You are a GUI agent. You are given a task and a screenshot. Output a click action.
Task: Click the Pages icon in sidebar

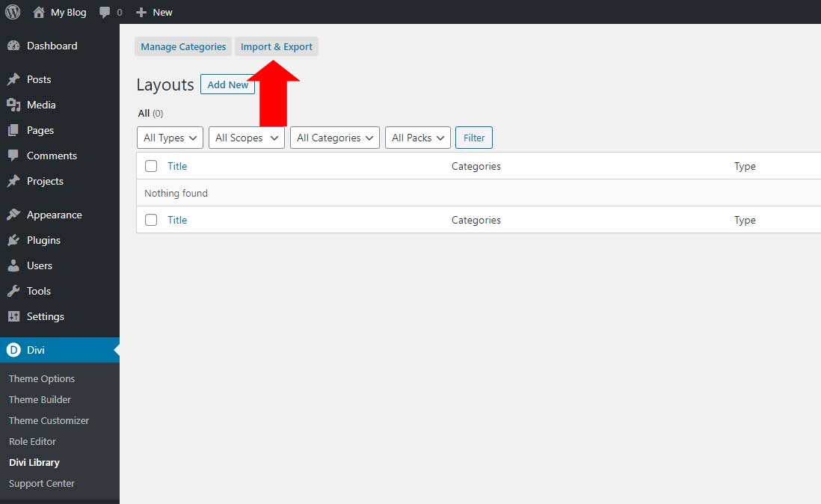[x=13, y=130]
